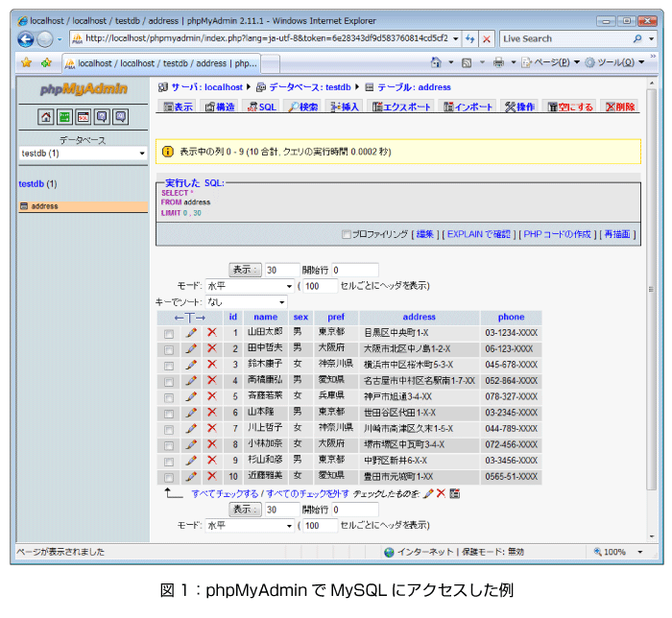The width and height of the screenshot is (672, 618).
Task: Edit row 10 with pencil icon
Action: 191,476
